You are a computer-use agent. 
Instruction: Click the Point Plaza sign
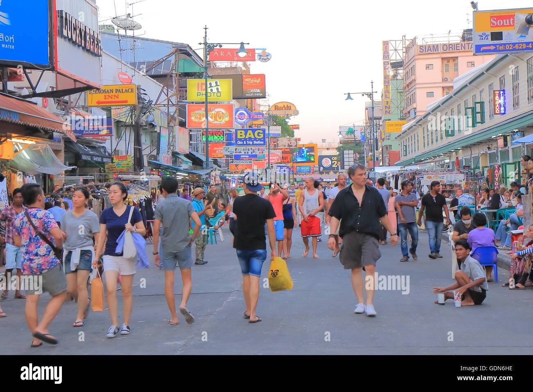pos(249,116)
